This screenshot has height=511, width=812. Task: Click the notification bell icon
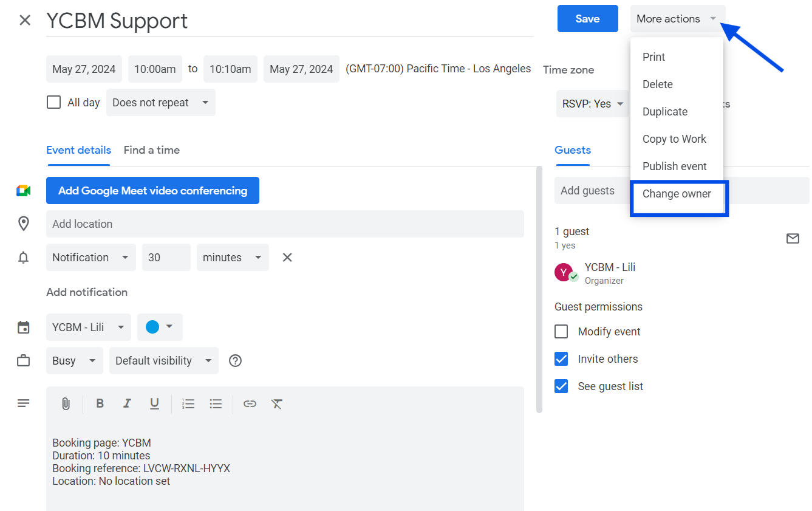coord(24,258)
